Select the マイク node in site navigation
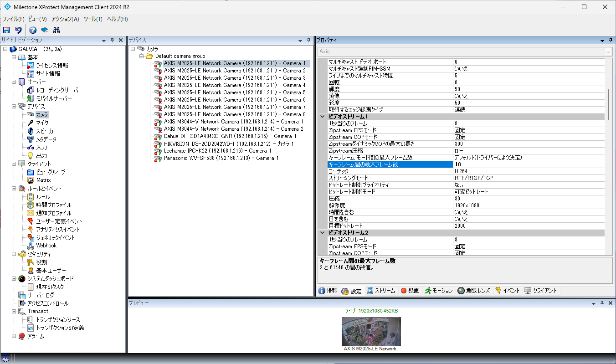This screenshot has height=364, width=616. pos(42,123)
